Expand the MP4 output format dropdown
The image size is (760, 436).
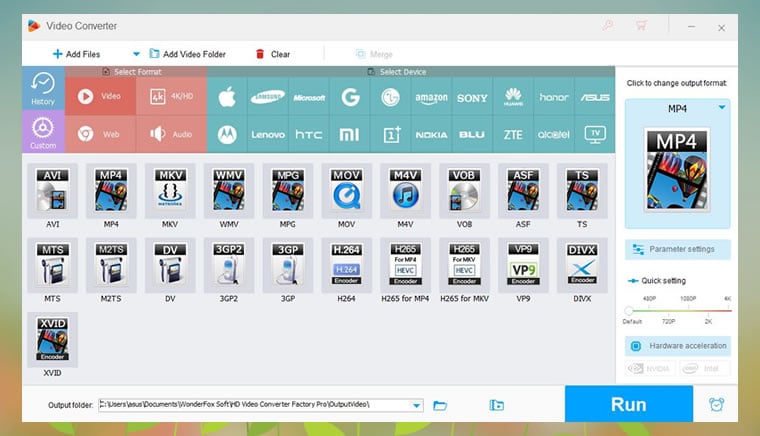coord(722,107)
